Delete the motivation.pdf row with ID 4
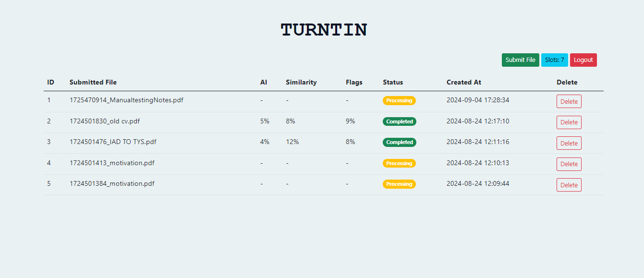 point(569,164)
